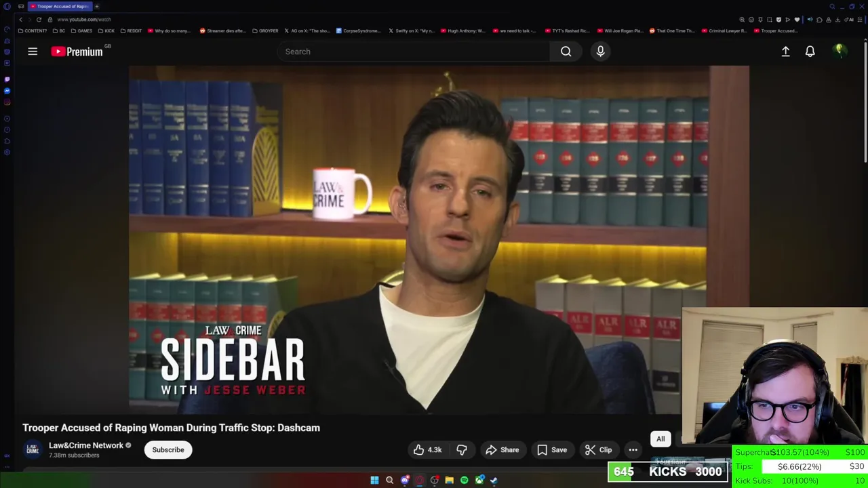This screenshot has width=868, height=488.
Task: Save the video to playlist
Action: coord(552,450)
